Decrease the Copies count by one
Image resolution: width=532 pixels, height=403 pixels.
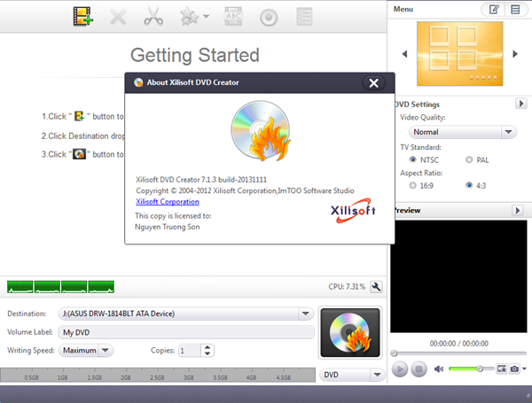[x=207, y=353]
